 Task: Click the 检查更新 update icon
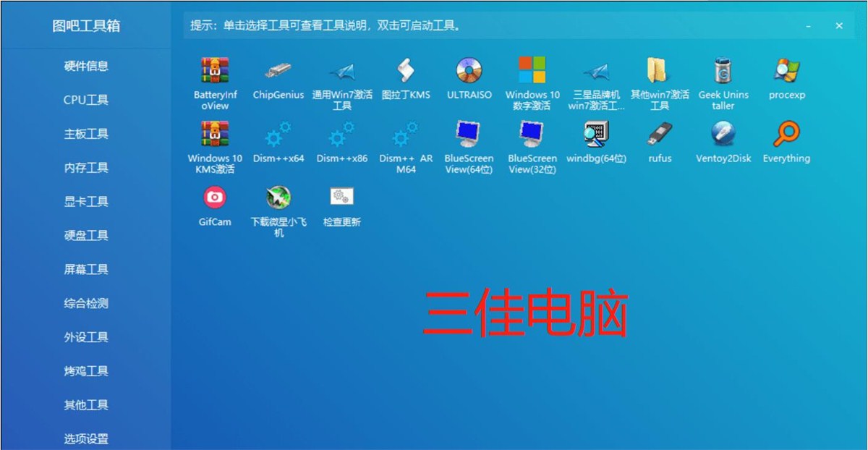342,197
